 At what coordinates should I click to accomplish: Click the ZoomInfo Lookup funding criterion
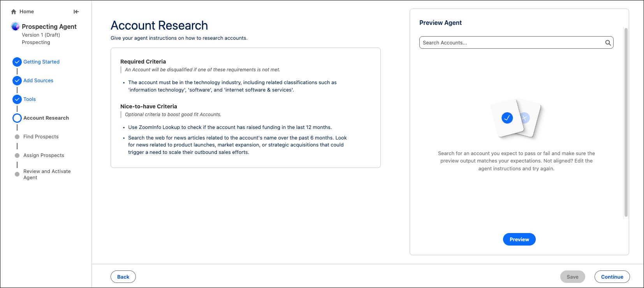tap(230, 127)
